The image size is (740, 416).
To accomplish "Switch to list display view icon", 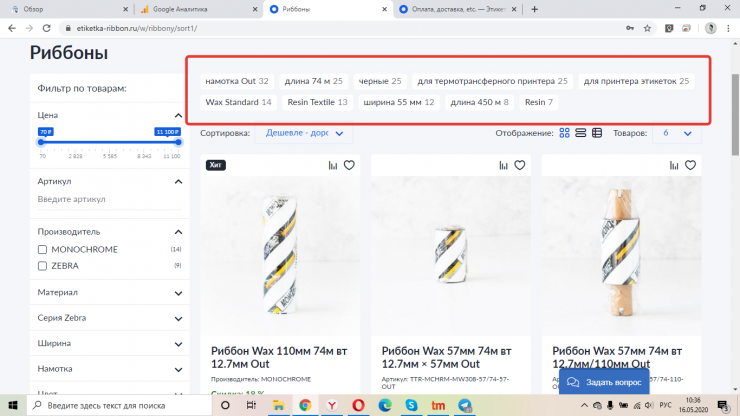I will coord(580,133).
